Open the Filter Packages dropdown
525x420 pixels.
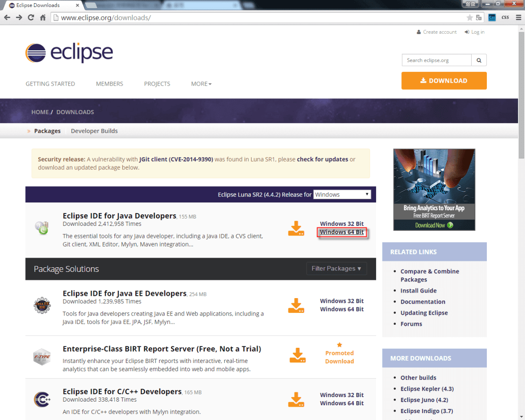[x=337, y=269]
